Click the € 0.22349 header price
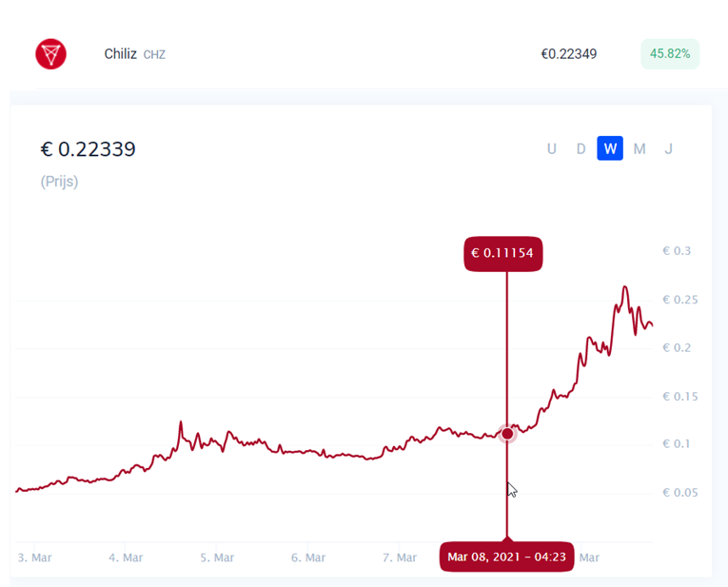 point(568,54)
